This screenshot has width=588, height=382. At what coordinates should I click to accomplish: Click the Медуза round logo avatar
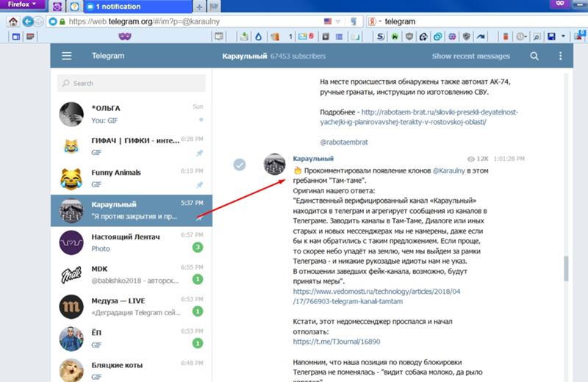pyautogui.click(x=71, y=306)
